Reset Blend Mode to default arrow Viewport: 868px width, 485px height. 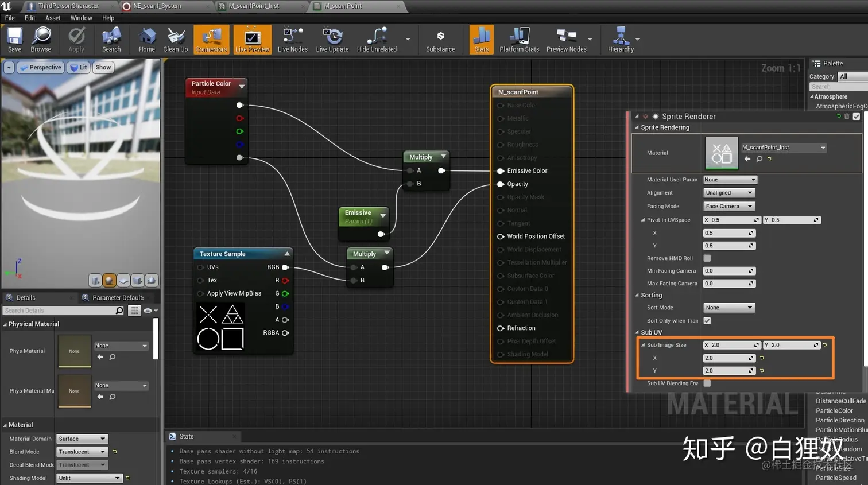[x=115, y=452]
